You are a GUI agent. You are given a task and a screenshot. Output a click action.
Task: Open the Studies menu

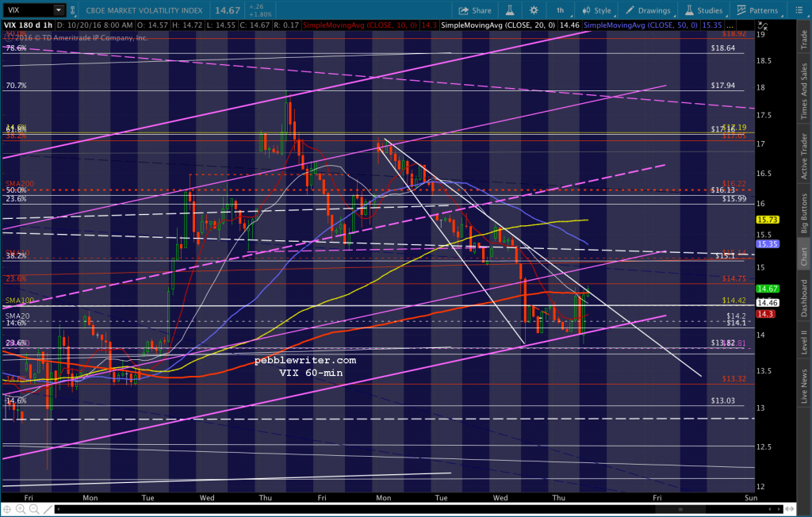pyautogui.click(x=703, y=10)
